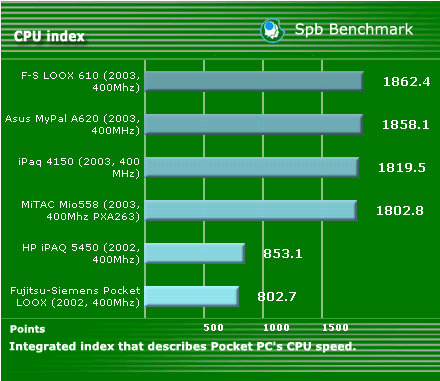Select the 853.1 score value
Viewport: 440px width, 381px height.
tap(283, 254)
